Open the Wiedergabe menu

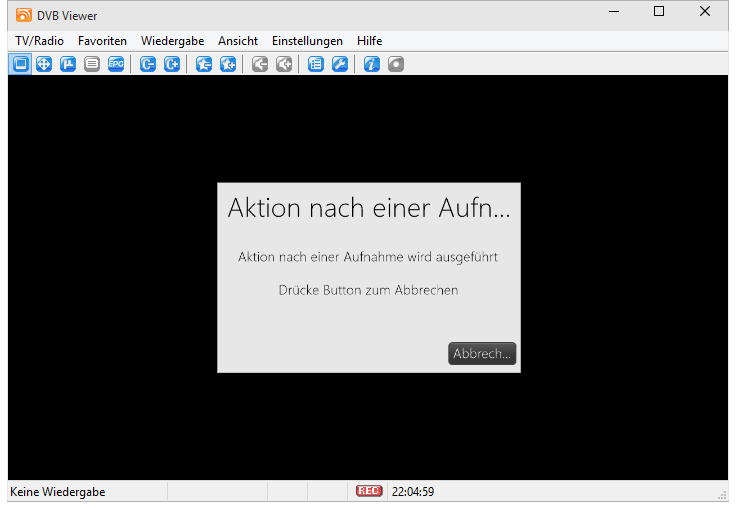point(172,41)
